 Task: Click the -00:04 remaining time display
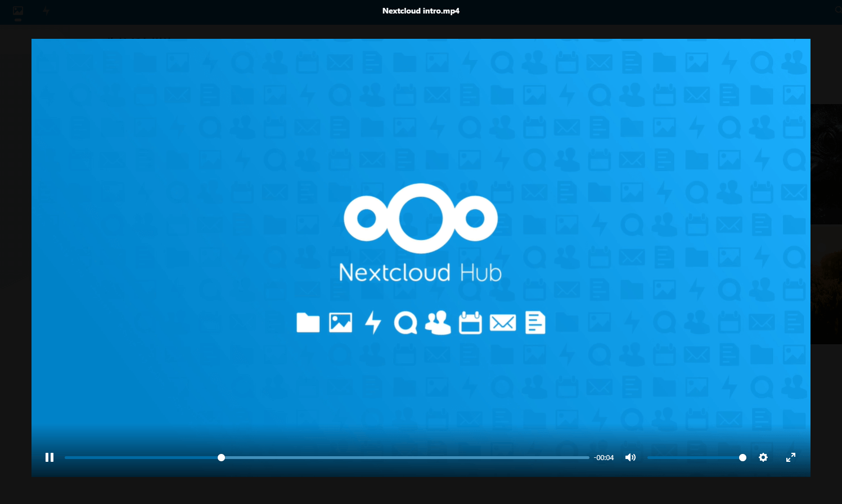click(604, 458)
